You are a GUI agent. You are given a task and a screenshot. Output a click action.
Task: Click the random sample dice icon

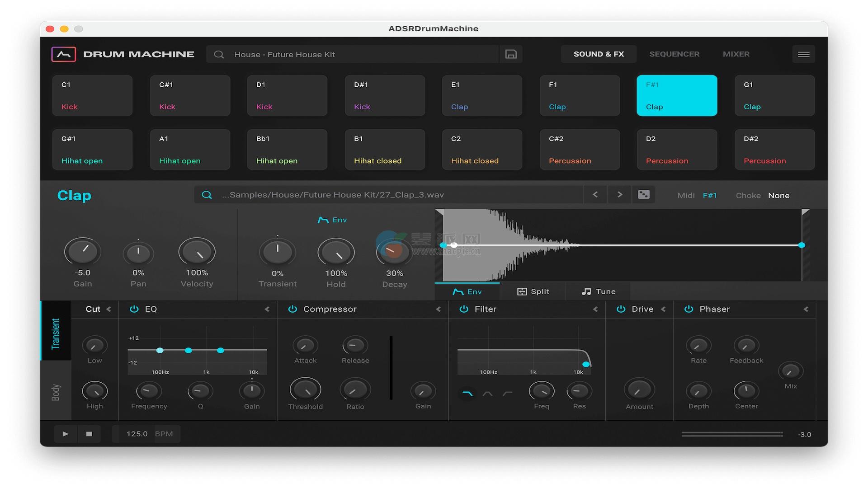643,195
